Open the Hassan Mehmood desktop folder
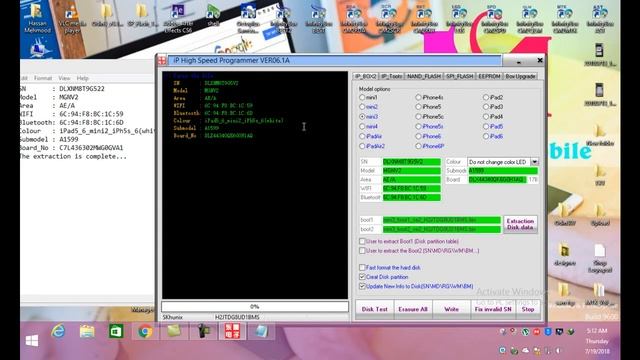 (37, 18)
